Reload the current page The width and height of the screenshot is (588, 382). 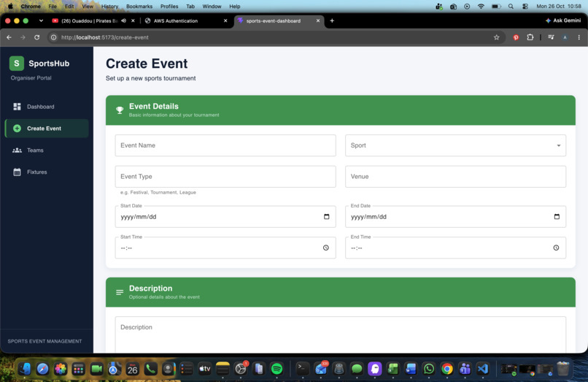tap(36, 37)
